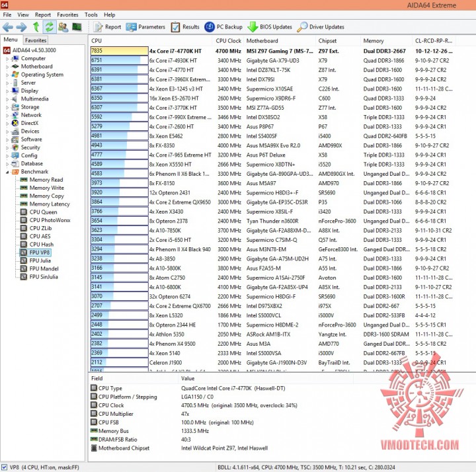Screen dimensions: 476x472
Task: Select Memory Read benchmark icon
Action: tap(24, 180)
